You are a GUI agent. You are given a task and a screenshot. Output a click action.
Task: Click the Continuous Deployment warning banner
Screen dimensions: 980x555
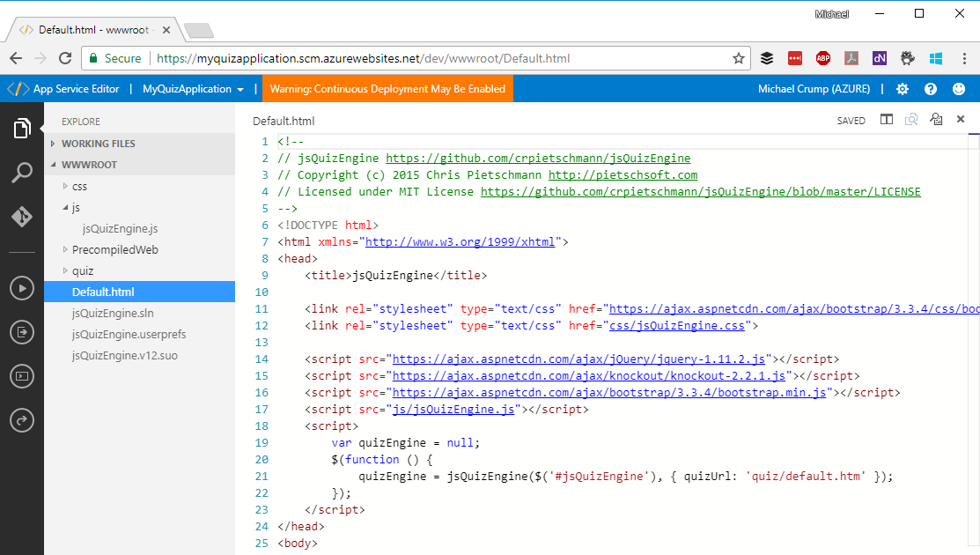click(387, 89)
